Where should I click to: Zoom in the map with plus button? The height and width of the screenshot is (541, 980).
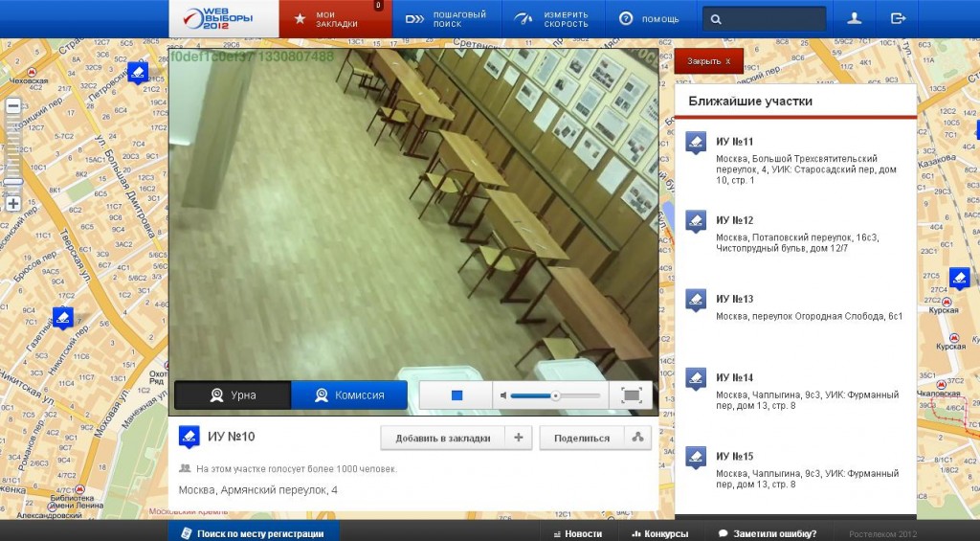tap(13, 204)
